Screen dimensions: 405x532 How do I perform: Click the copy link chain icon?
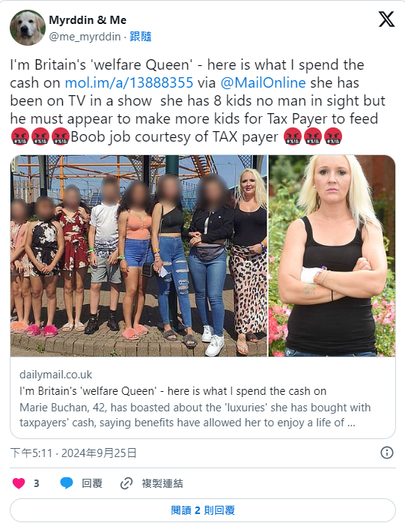[127, 483]
